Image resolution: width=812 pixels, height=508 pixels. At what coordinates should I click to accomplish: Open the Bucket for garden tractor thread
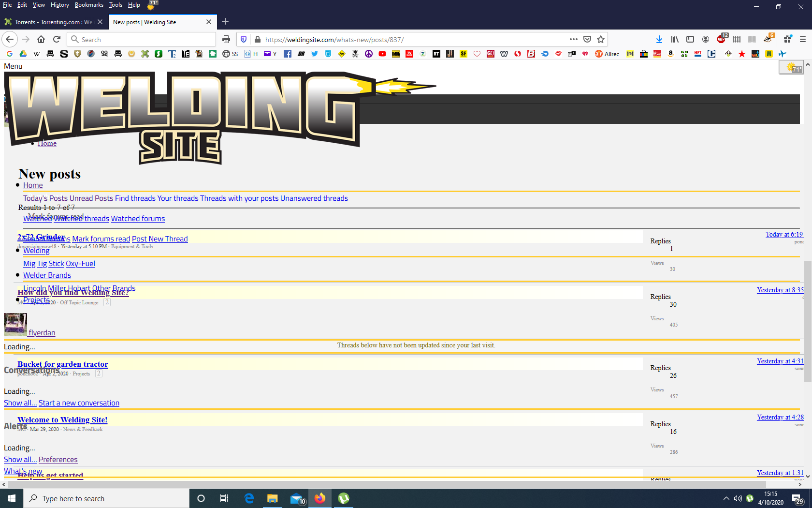[x=63, y=364]
